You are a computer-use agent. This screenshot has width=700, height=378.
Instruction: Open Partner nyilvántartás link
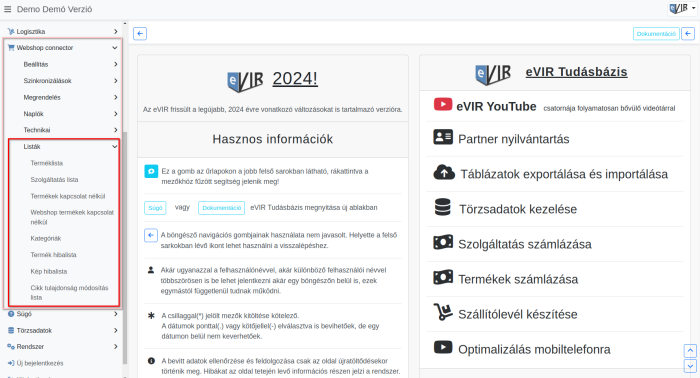pyautogui.click(x=513, y=139)
